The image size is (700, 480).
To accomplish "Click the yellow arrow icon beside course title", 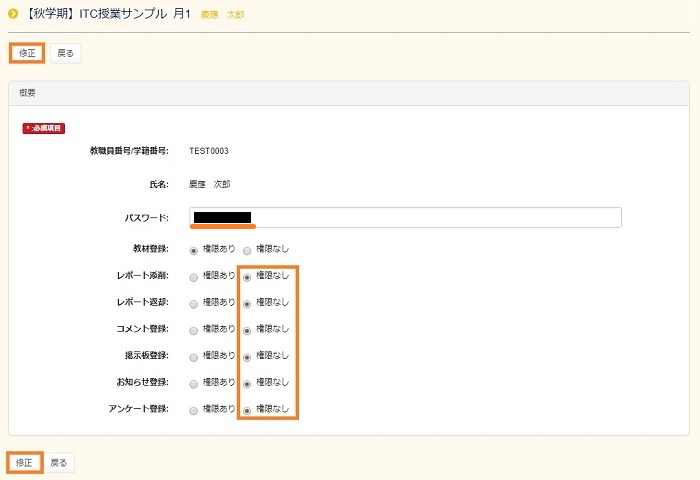I will coord(13,15).
